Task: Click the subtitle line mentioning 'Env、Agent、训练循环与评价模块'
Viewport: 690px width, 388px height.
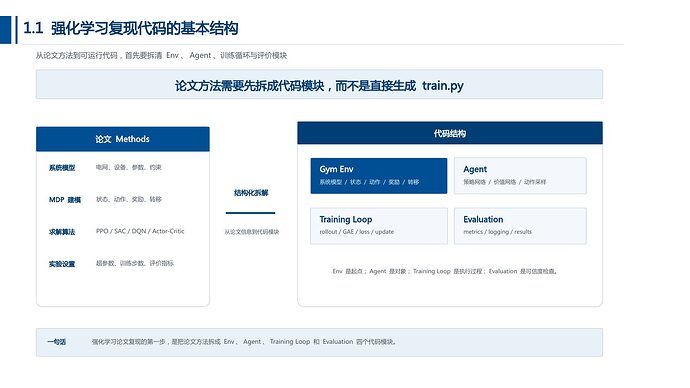Action: tap(161, 55)
